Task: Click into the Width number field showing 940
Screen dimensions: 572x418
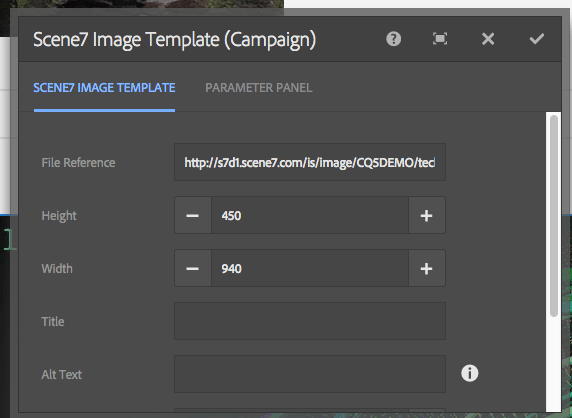Action: coord(310,268)
